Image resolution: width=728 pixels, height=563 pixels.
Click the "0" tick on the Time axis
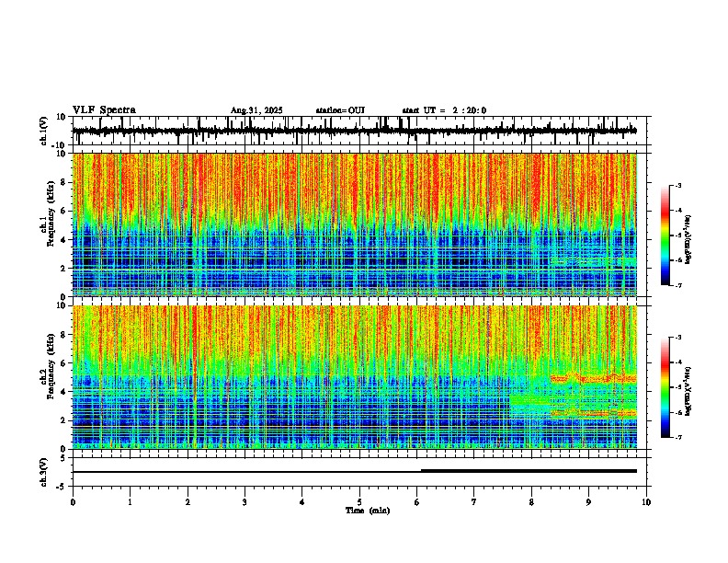click(73, 502)
